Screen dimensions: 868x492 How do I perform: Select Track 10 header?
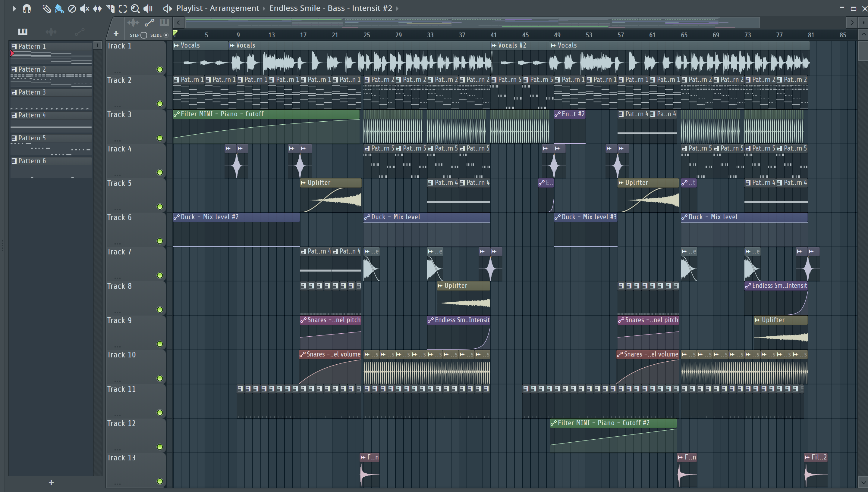(136, 367)
